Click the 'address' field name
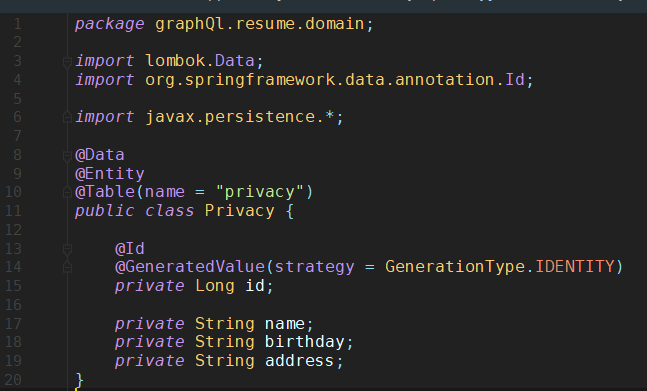Image resolution: width=647 pixels, height=391 pixels. click(300, 361)
